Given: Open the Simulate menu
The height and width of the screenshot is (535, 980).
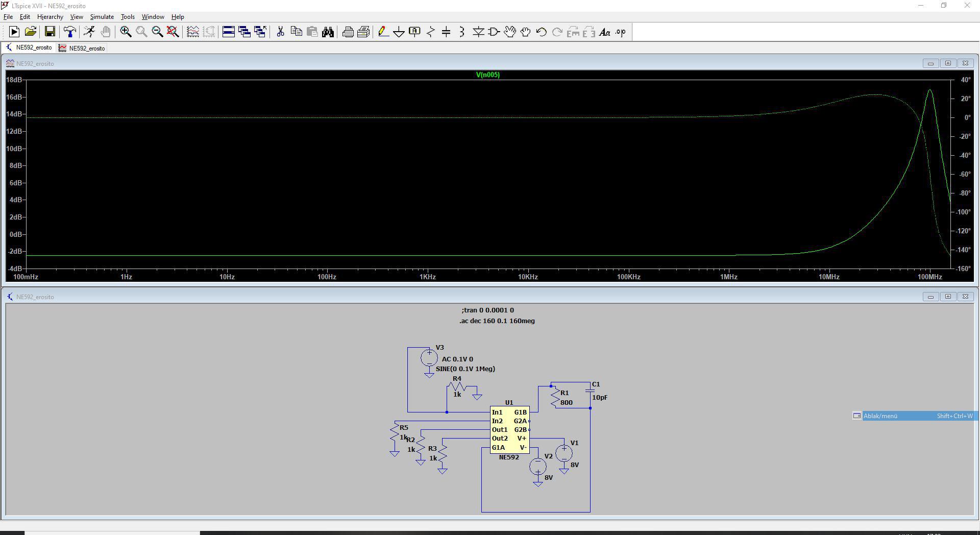Looking at the screenshot, I should (x=102, y=17).
